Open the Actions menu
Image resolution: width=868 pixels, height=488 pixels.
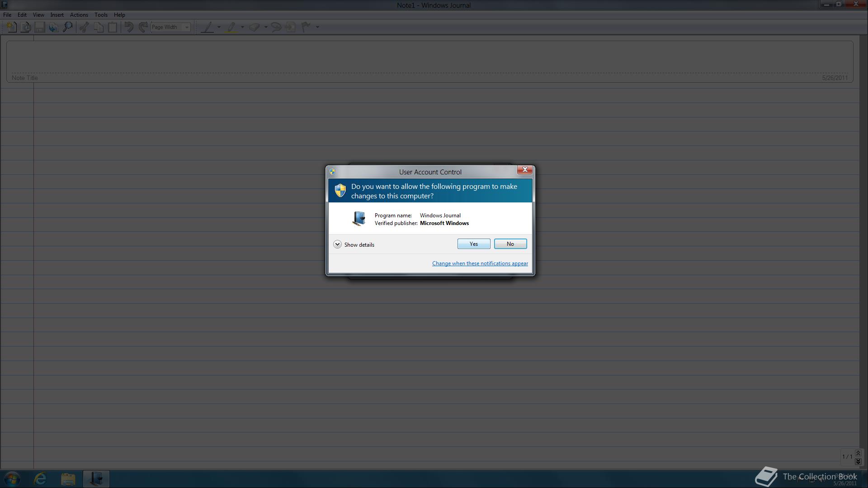[x=79, y=15]
